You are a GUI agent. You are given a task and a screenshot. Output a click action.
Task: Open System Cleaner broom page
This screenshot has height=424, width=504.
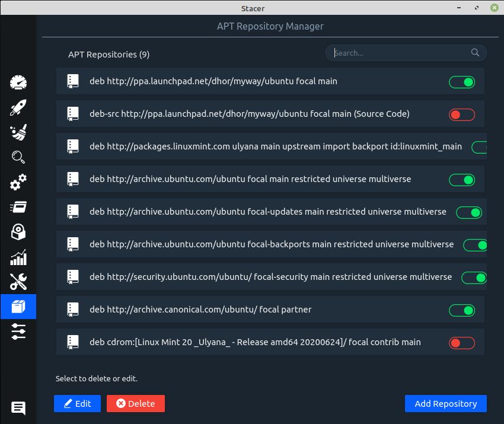[x=18, y=132]
